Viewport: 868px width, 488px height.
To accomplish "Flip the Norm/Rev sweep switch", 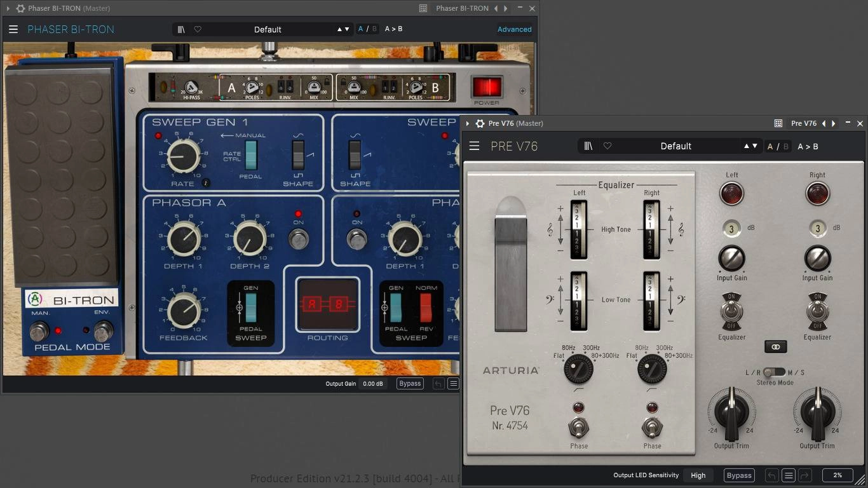I will (426, 308).
